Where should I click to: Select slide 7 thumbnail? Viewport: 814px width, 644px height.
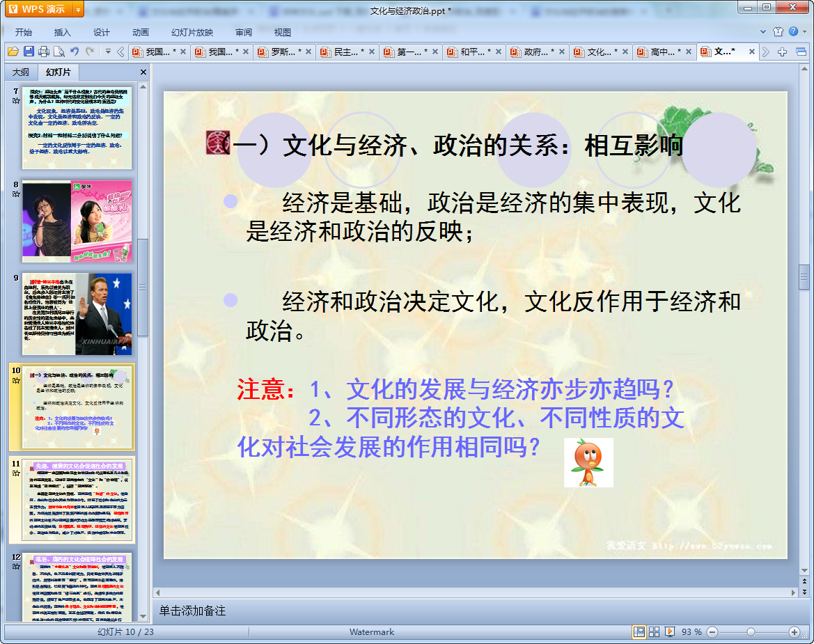click(77, 127)
